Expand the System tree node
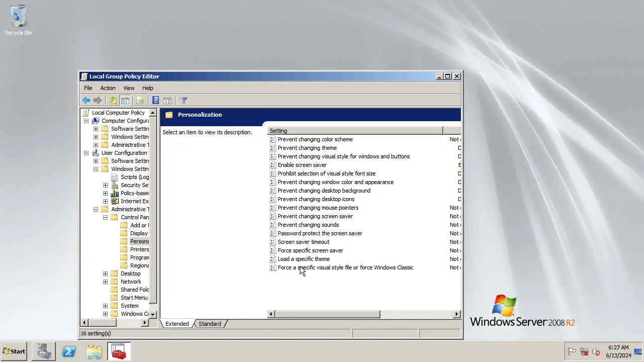The image size is (644, 362). coord(105,306)
